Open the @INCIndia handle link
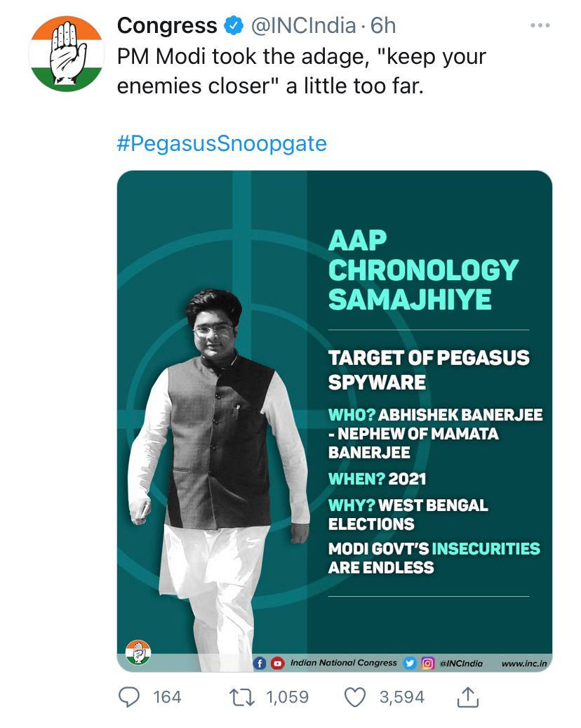 (304, 26)
